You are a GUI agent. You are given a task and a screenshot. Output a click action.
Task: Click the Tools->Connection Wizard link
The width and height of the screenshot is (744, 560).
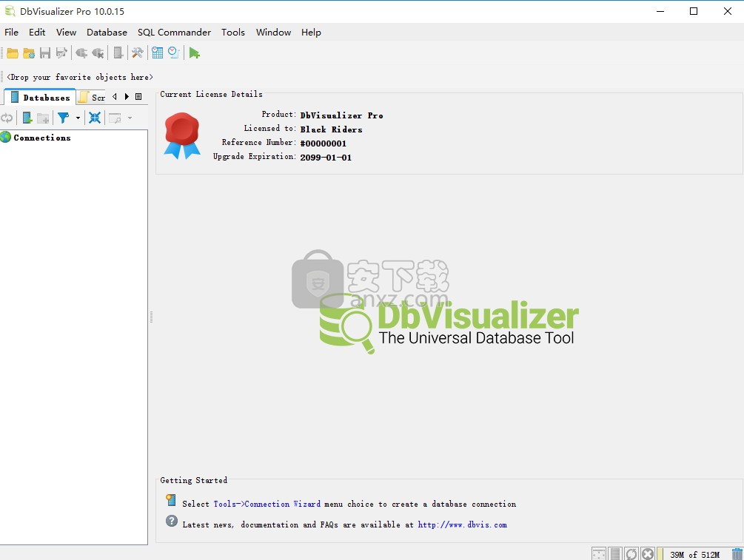(267, 504)
